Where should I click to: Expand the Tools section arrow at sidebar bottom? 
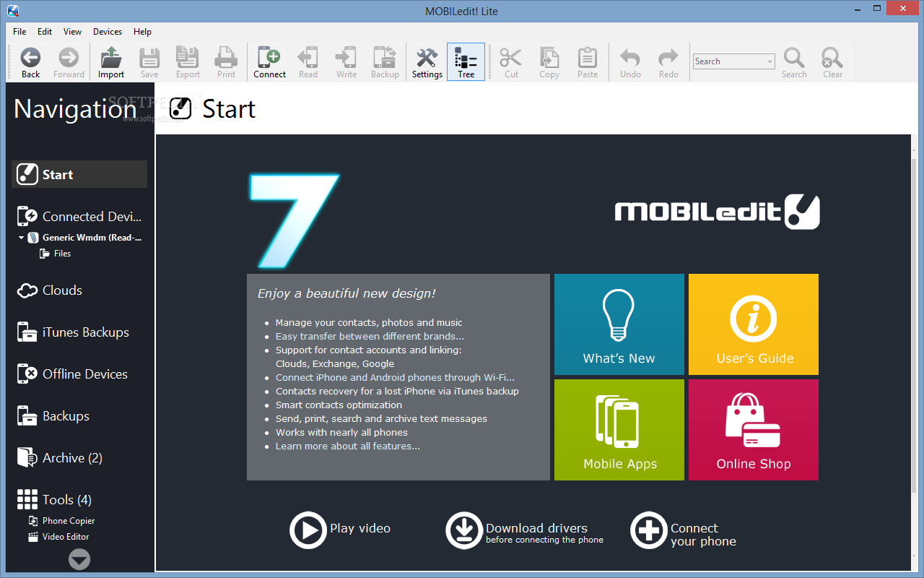tap(79, 559)
